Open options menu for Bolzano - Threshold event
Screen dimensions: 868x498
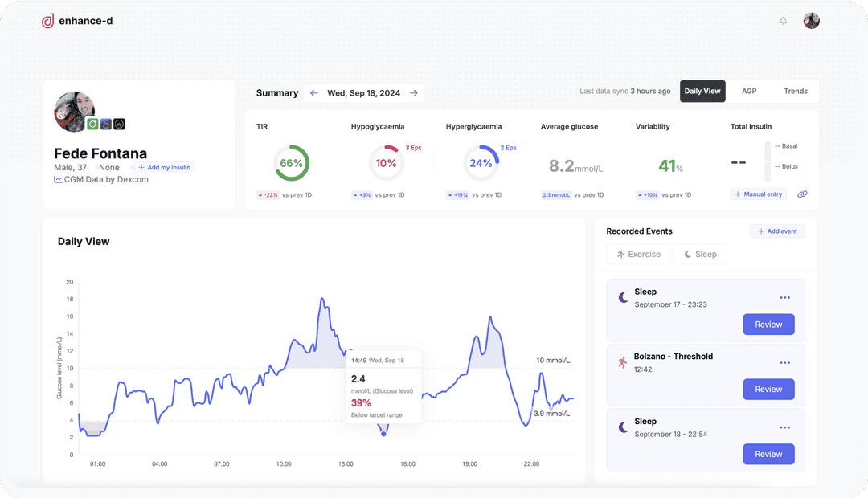[x=785, y=363]
